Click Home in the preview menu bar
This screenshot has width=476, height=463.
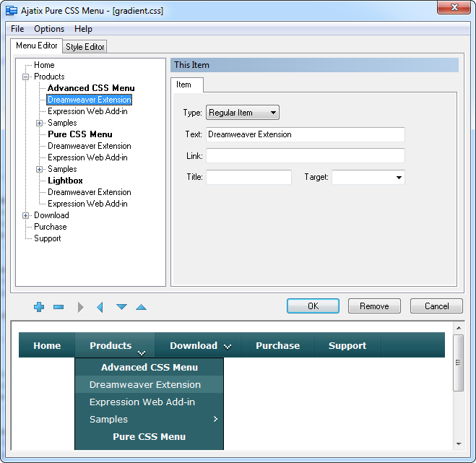point(47,345)
